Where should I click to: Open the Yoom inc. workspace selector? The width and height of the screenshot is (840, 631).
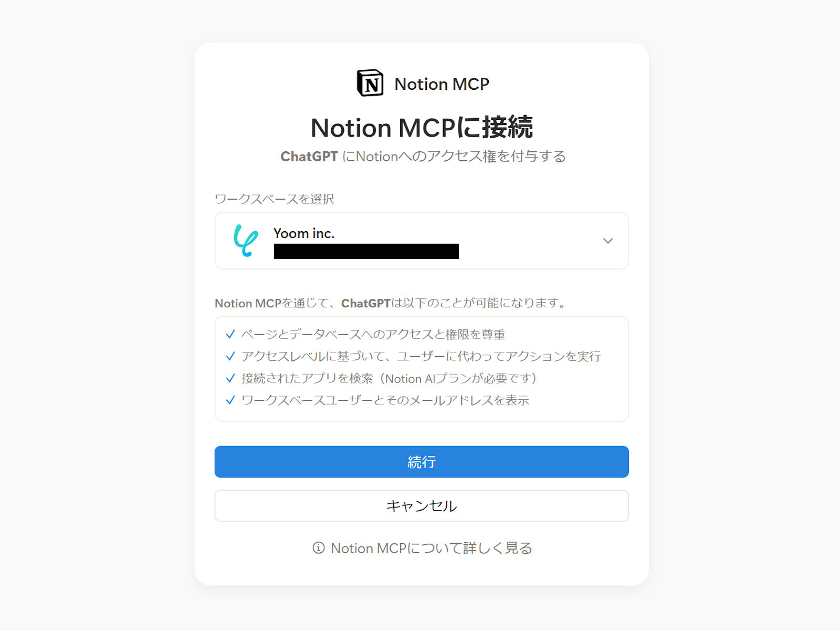coord(422,241)
